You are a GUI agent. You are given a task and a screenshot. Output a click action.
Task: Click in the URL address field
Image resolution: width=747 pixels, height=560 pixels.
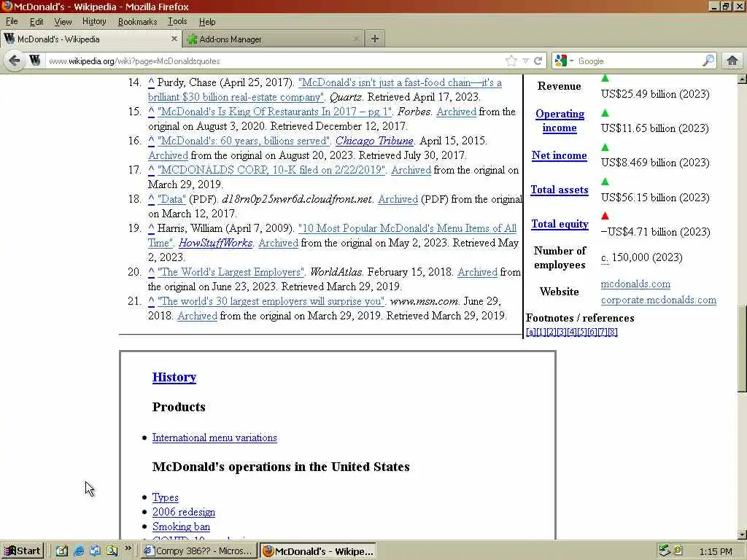pyautogui.click(x=274, y=61)
